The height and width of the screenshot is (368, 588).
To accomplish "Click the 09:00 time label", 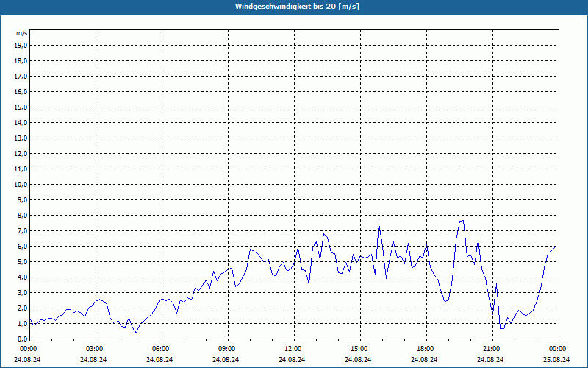I will coord(227,349).
